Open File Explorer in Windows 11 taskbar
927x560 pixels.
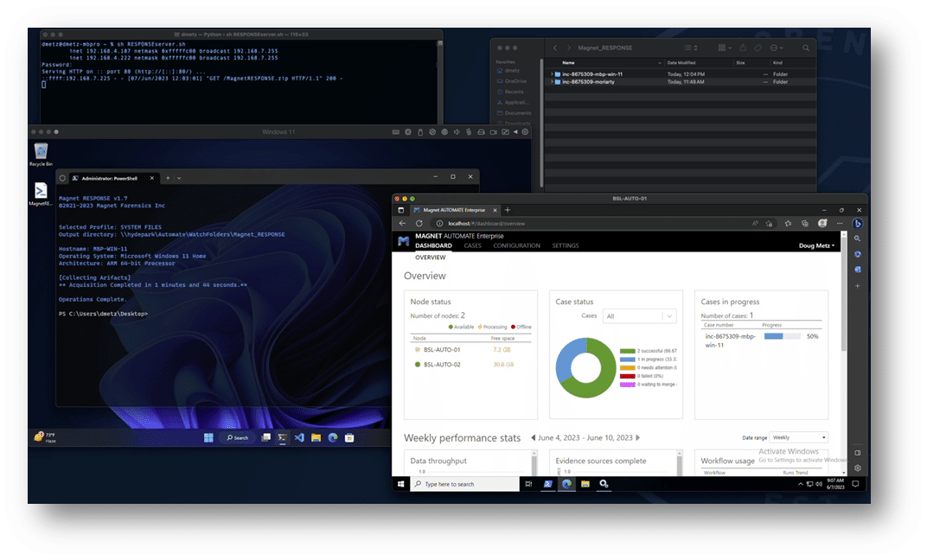316,438
